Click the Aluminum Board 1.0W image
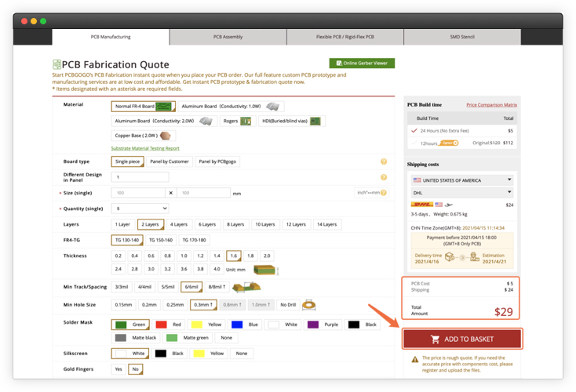Viewport: 576px width, 392px height. coord(272,107)
